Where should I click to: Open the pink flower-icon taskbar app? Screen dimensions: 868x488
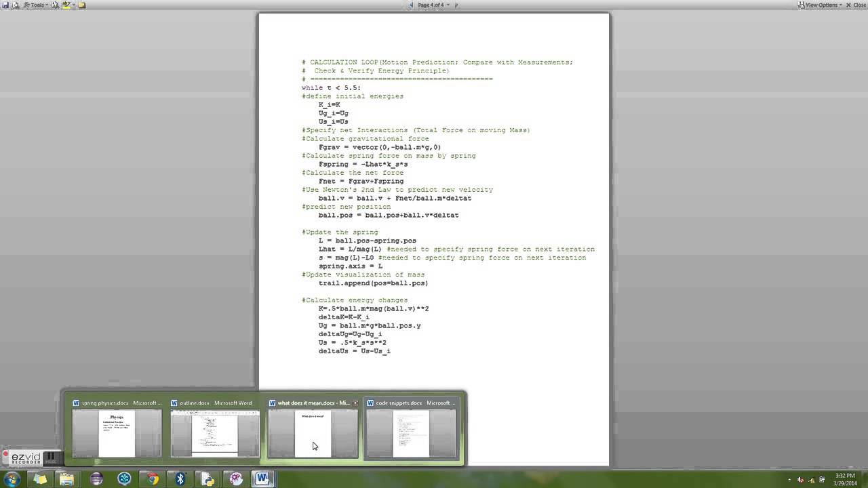tap(236, 479)
